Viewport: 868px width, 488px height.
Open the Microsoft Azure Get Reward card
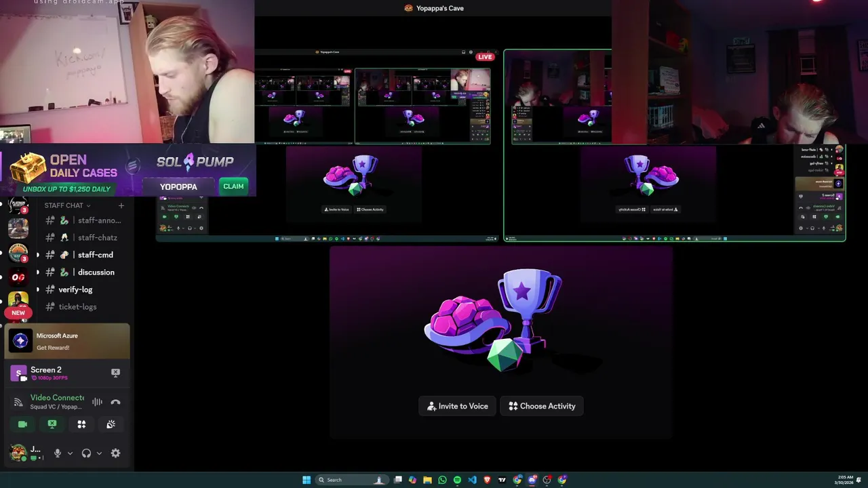[x=67, y=341]
